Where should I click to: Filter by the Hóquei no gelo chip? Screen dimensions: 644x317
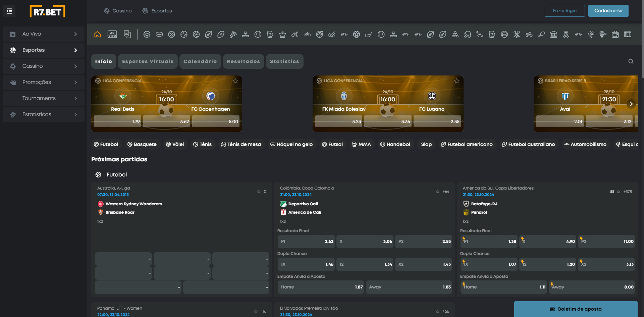click(x=291, y=144)
